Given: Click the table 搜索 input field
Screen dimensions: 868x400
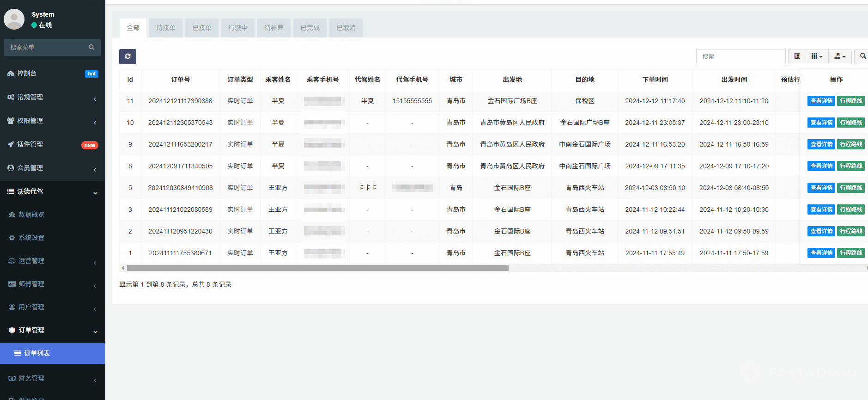Looking at the screenshot, I should pos(740,56).
